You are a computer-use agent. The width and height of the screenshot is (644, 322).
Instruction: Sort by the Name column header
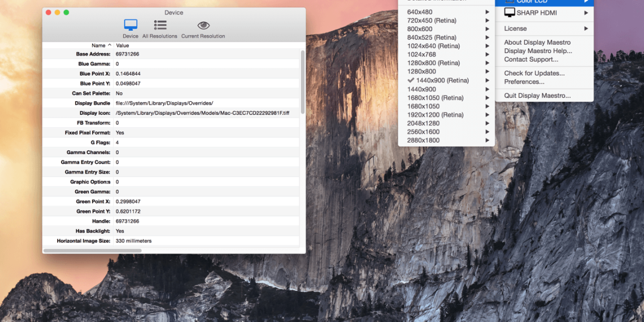pyautogui.click(x=98, y=45)
